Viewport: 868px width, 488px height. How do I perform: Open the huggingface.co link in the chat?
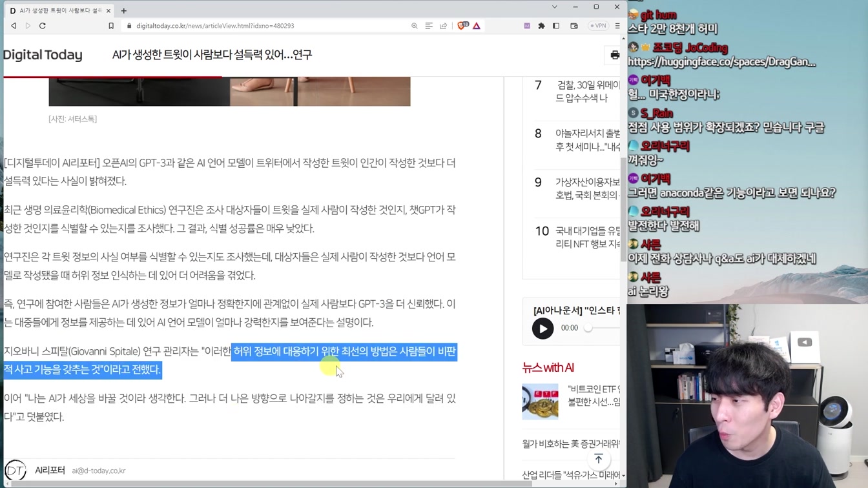(x=721, y=62)
